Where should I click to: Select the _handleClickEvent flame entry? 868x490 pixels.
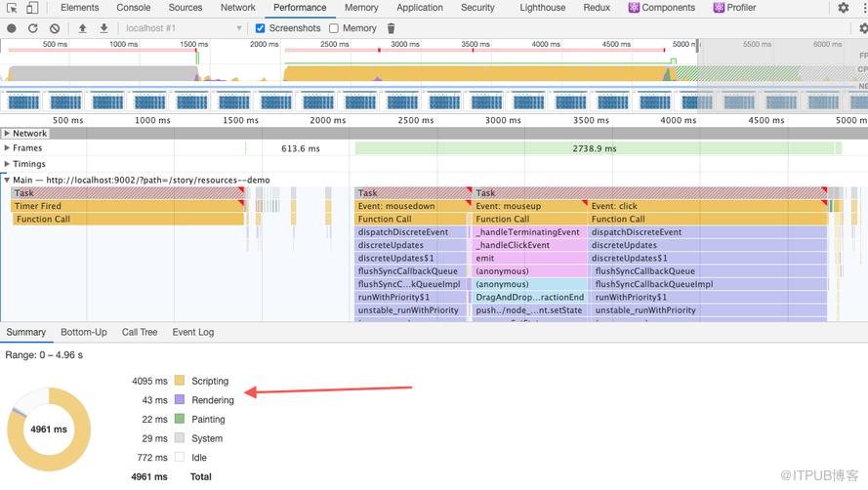[530, 245]
